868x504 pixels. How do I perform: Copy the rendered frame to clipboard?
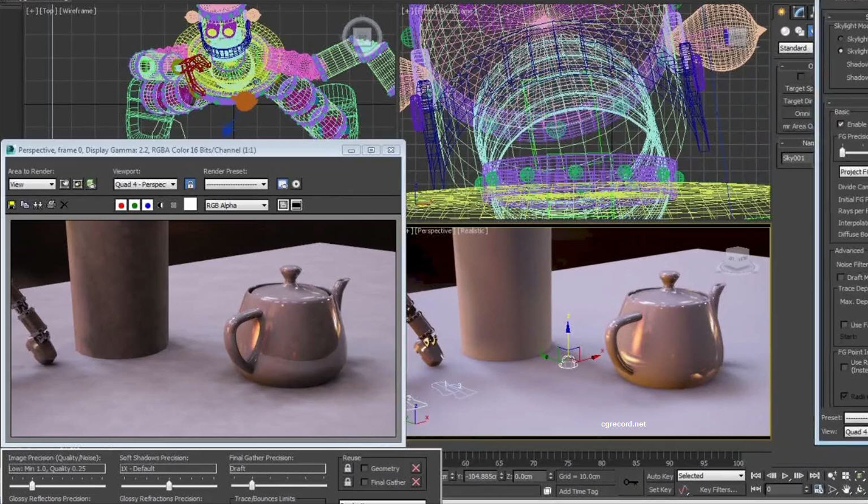24,205
